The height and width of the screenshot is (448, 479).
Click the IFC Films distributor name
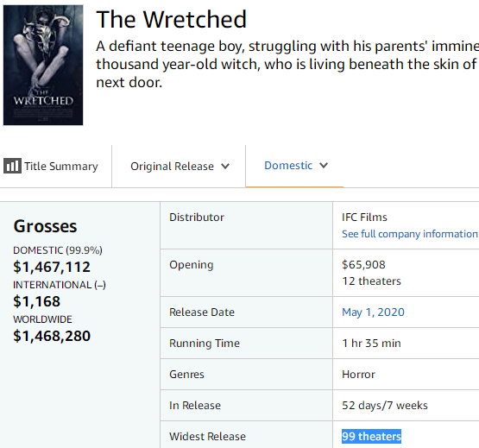[x=364, y=218]
